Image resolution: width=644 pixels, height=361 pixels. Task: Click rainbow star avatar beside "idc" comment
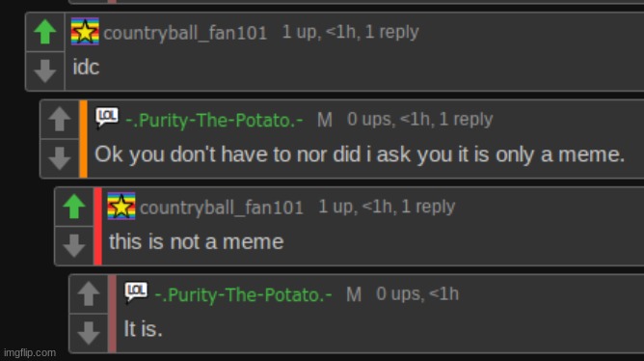[85, 31]
